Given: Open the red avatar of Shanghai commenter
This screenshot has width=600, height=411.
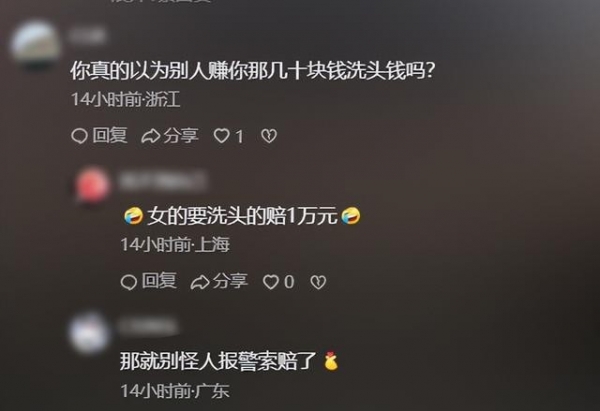Looking at the screenshot, I should [93, 185].
